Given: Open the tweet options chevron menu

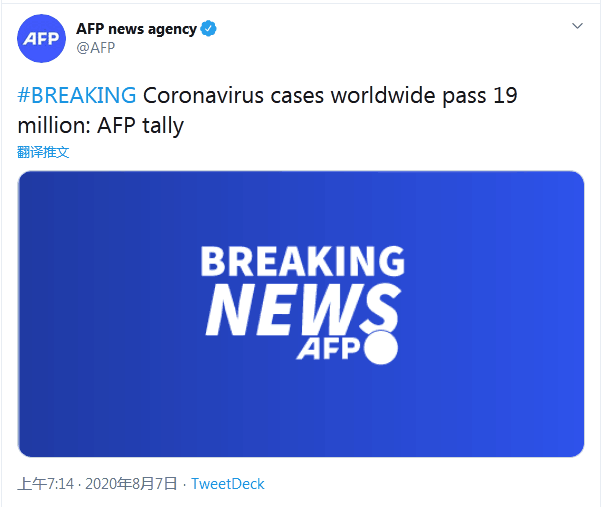Looking at the screenshot, I should coord(577,25).
